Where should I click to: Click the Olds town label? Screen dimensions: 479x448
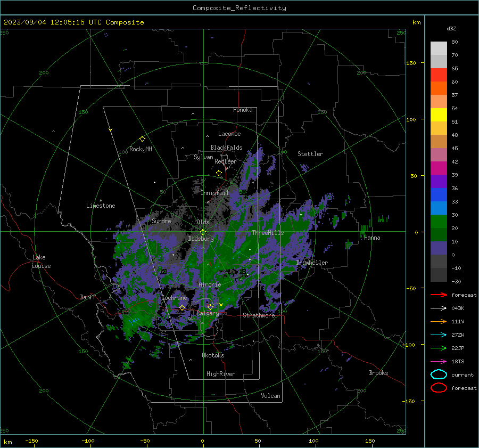tap(203, 222)
